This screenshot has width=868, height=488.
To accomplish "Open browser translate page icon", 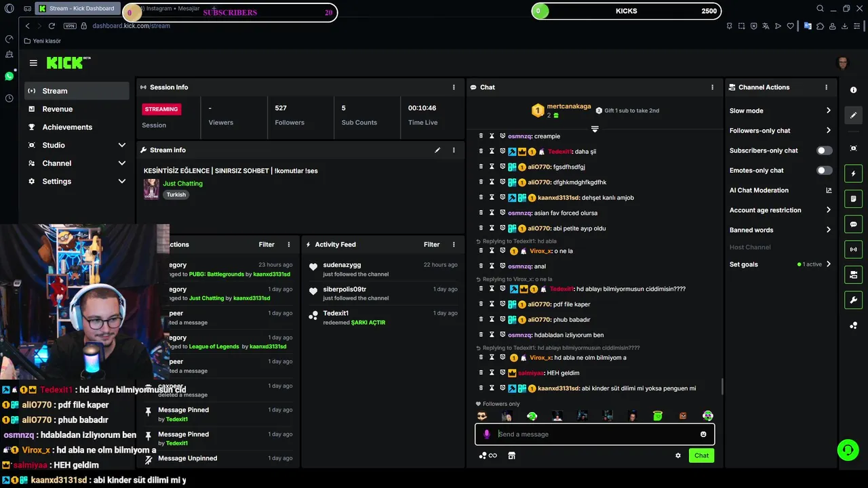I will point(766,26).
